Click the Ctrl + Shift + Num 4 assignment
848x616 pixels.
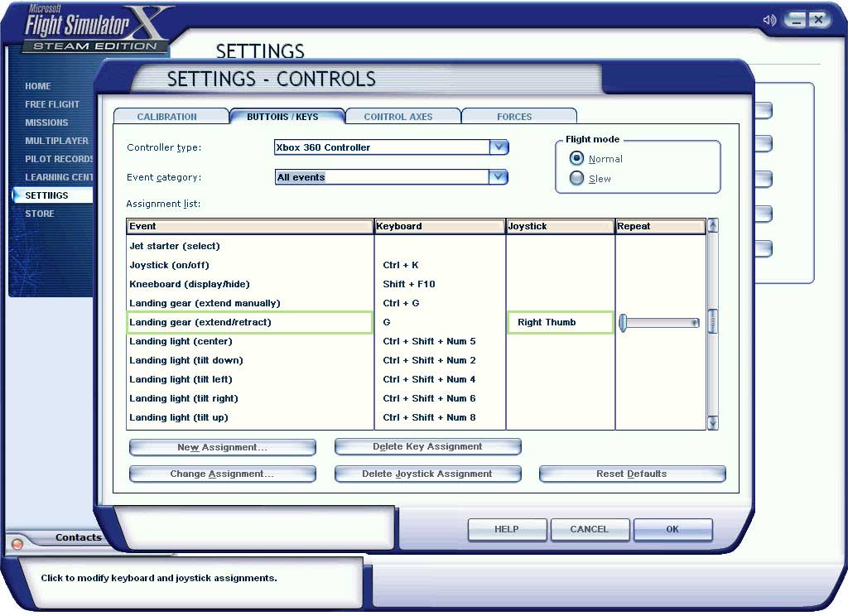430,379
